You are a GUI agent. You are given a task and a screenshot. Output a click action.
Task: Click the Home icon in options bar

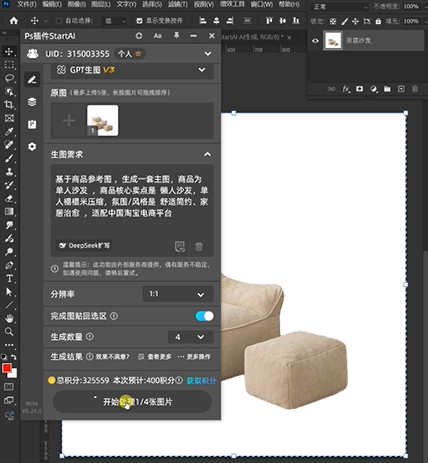pos(14,21)
